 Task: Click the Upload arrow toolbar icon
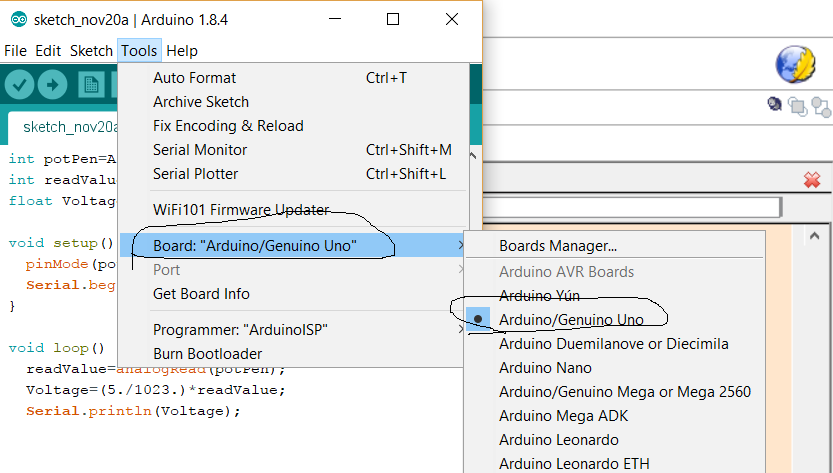[53, 85]
